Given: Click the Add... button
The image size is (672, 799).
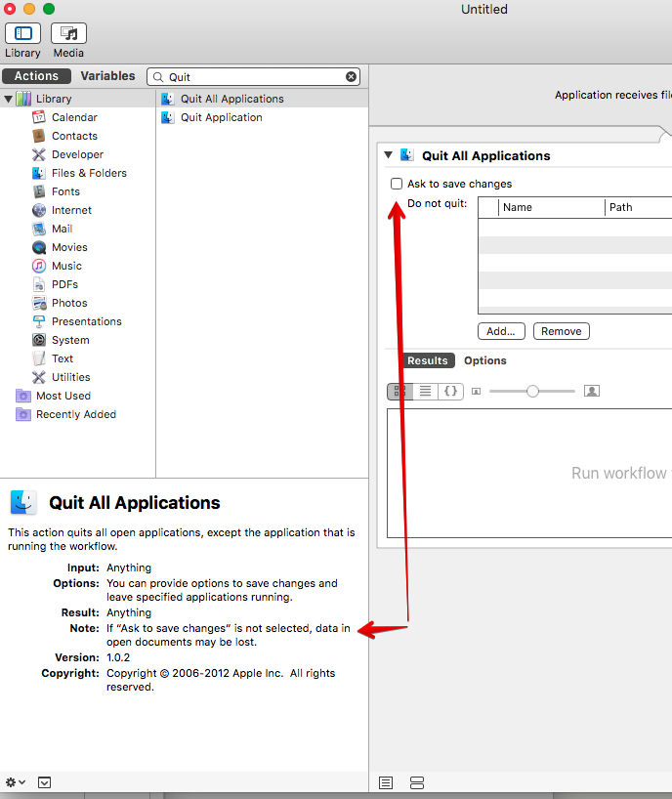Looking at the screenshot, I should tap(501, 331).
